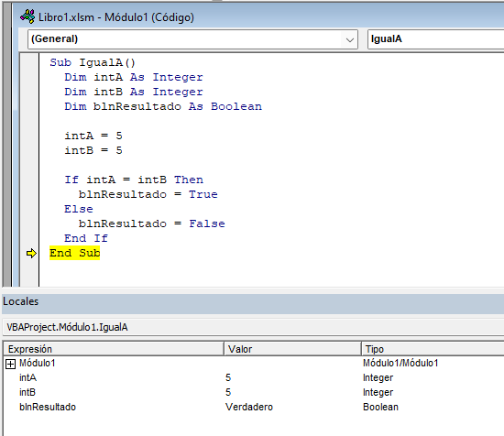Viewport: 504px width, 436px height.
Task: Click the Dim intA As Integer line
Action: (x=134, y=77)
